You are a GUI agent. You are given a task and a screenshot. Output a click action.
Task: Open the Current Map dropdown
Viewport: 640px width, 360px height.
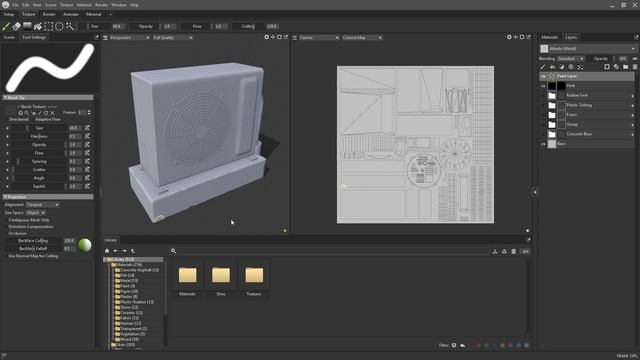click(x=362, y=38)
